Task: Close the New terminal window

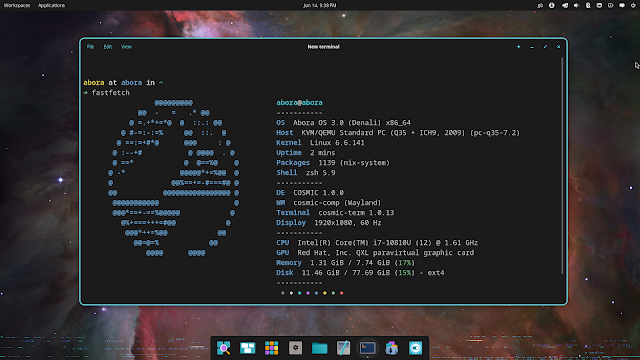Action: tap(558, 47)
